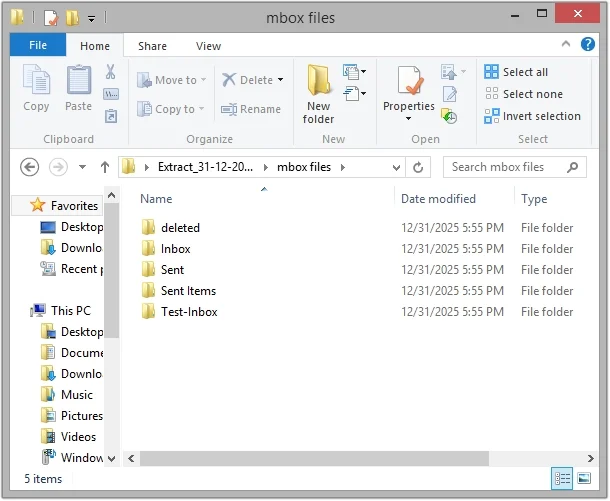Image resolution: width=610 pixels, height=501 pixels.
Task: Click the Cut scissors icon
Action: tap(110, 72)
